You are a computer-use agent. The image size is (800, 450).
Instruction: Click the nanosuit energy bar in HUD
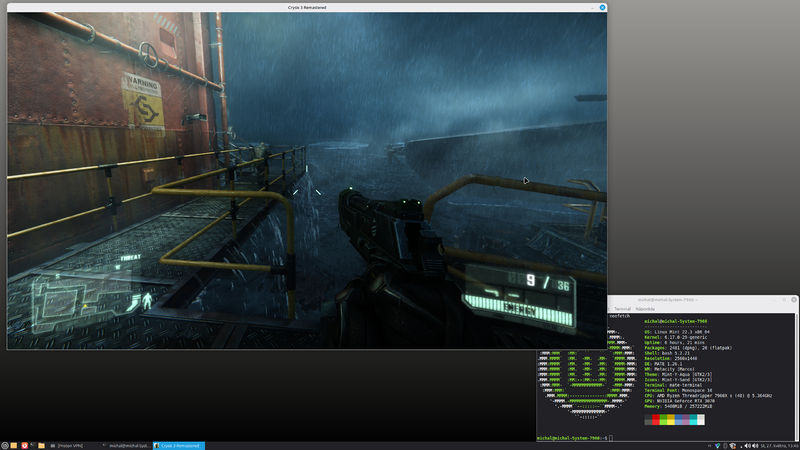pyautogui.click(x=518, y=308)
